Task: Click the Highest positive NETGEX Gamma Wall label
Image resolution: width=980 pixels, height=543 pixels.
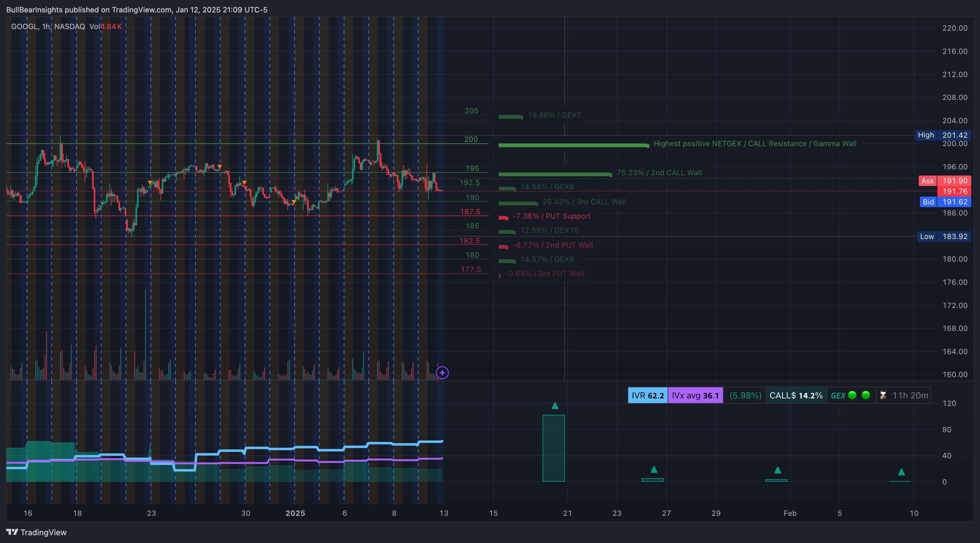Action: pos(755,144)
